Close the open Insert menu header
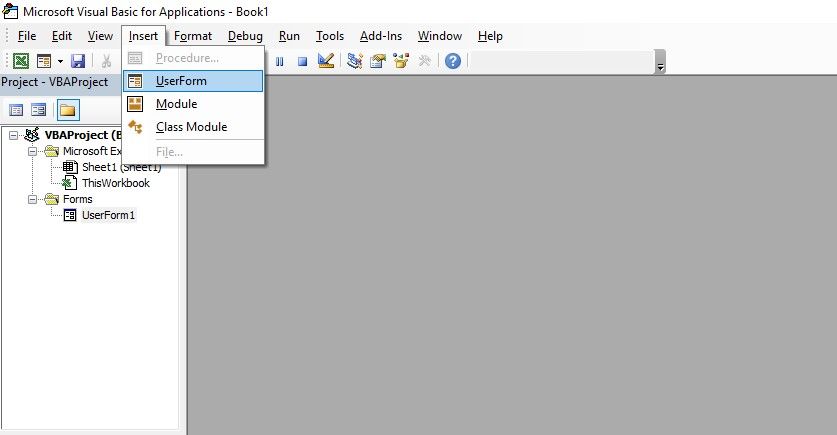 (x=143, y=36)
